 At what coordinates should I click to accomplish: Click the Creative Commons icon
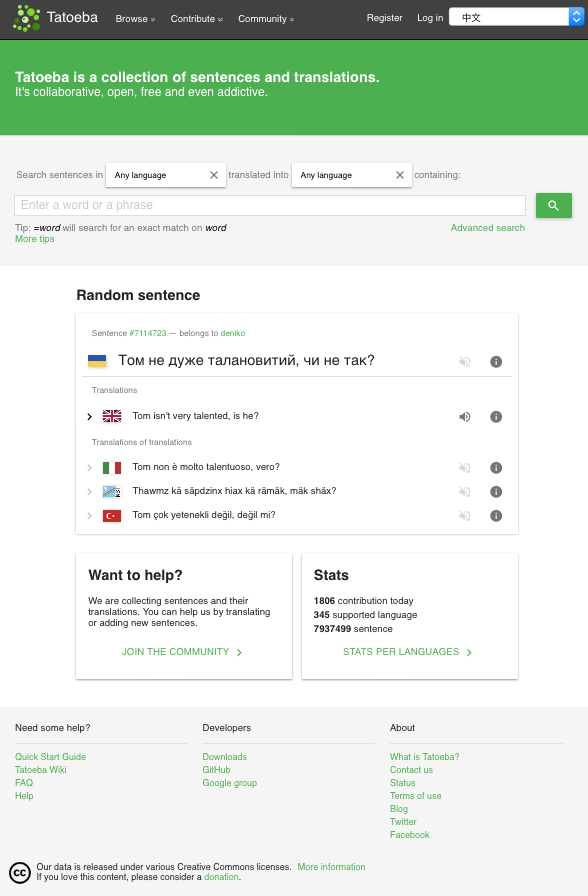coord(20,873)
